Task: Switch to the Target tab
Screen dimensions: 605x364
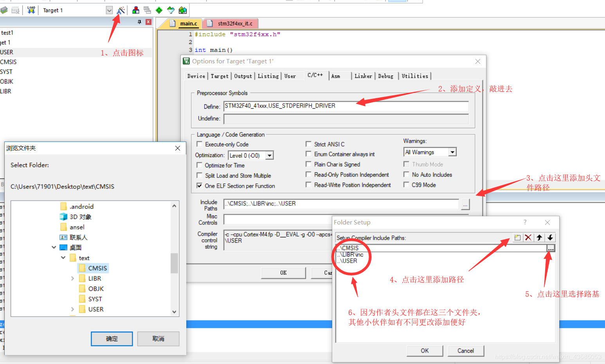Action: [220, 76]
